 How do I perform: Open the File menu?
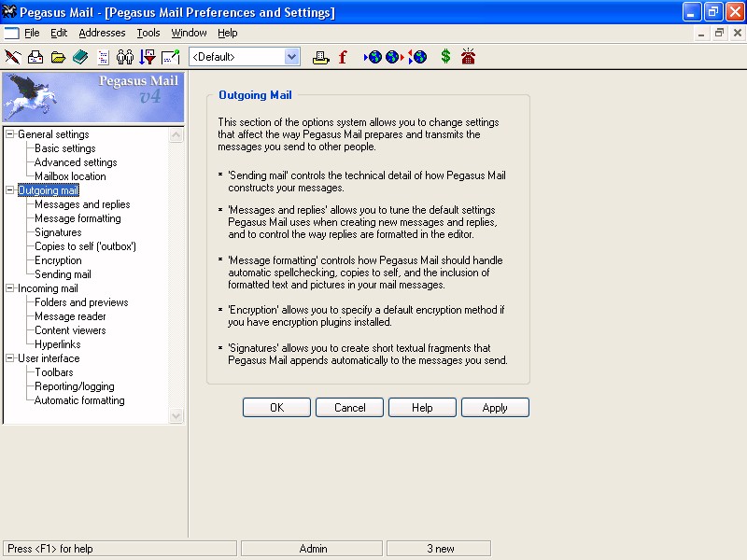click(x=32, y=33)
